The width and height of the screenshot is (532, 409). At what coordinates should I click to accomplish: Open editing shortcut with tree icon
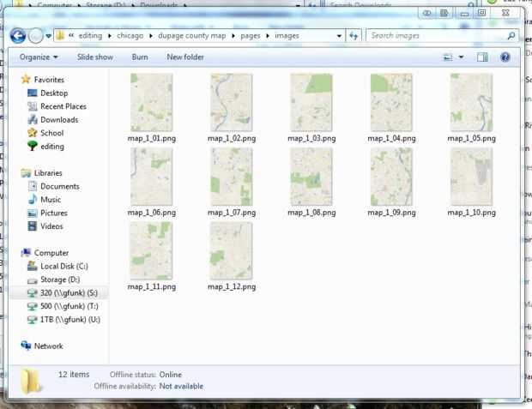[x=45, y=146]
